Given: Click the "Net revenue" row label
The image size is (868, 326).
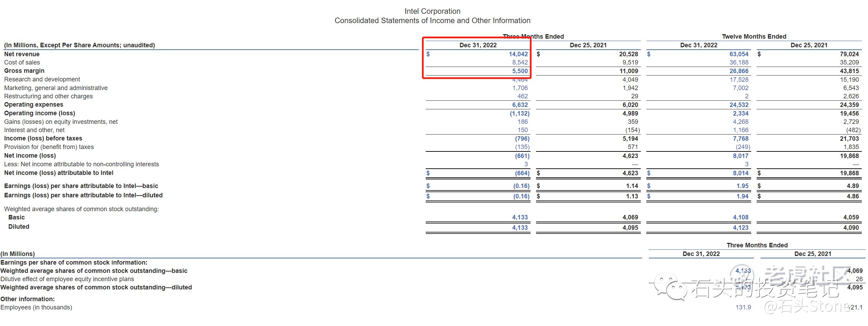Looking at the screenshot, I should 22,54.
